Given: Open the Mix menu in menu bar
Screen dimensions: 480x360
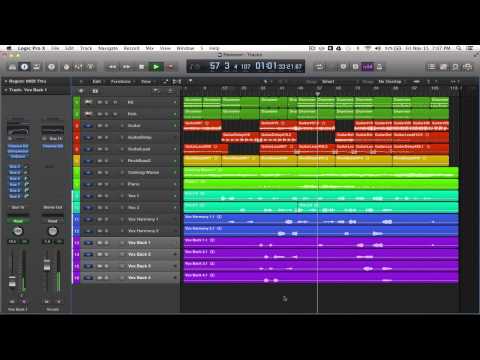Looking at the screenshot, I should 149,48.
